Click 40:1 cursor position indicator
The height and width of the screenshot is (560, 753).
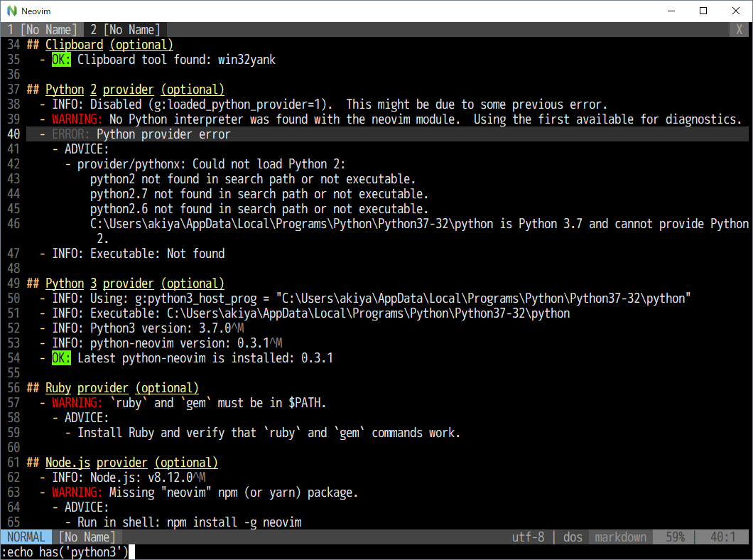tap(722, 537)
